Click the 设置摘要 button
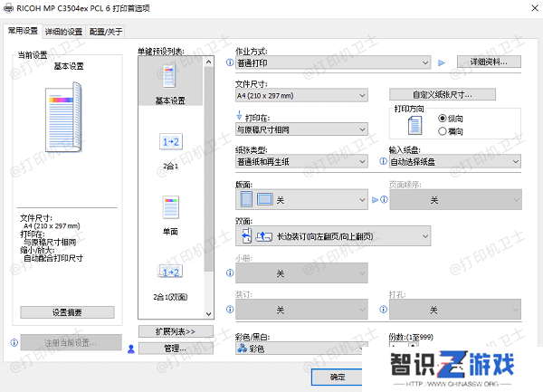This screenshot has width=543, height=392. (x=67, y=312)
